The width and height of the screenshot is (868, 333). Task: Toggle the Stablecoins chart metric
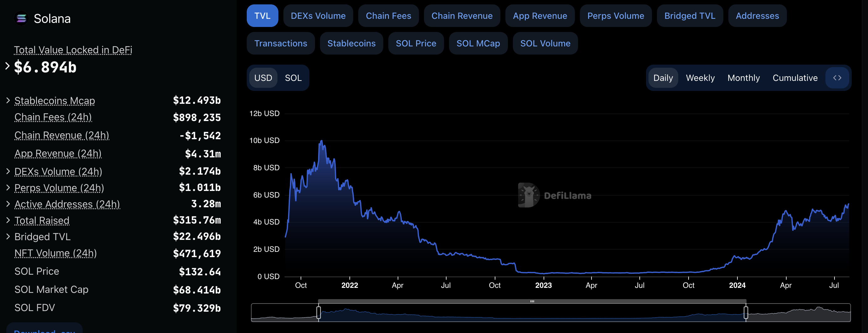click(x=351, y=44)
